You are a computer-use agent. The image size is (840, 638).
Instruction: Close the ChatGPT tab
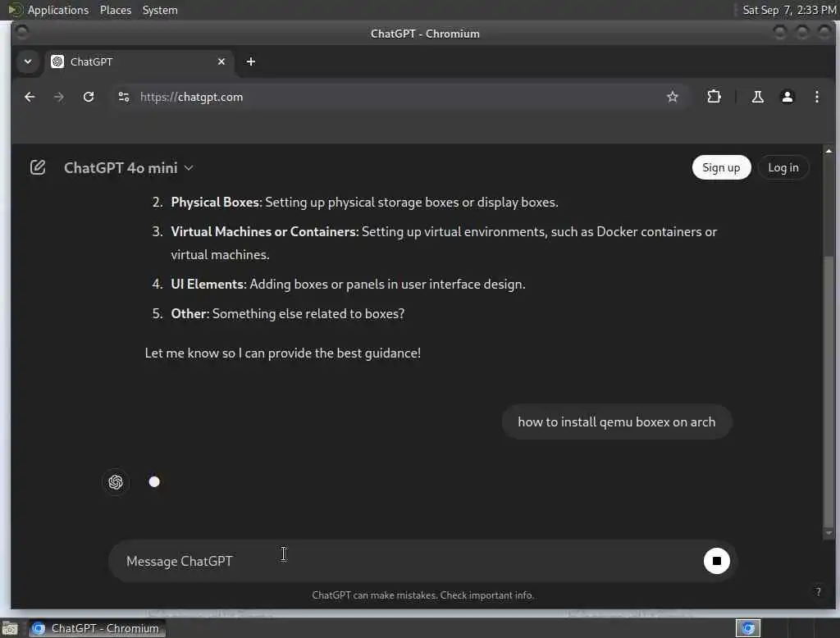221,62
